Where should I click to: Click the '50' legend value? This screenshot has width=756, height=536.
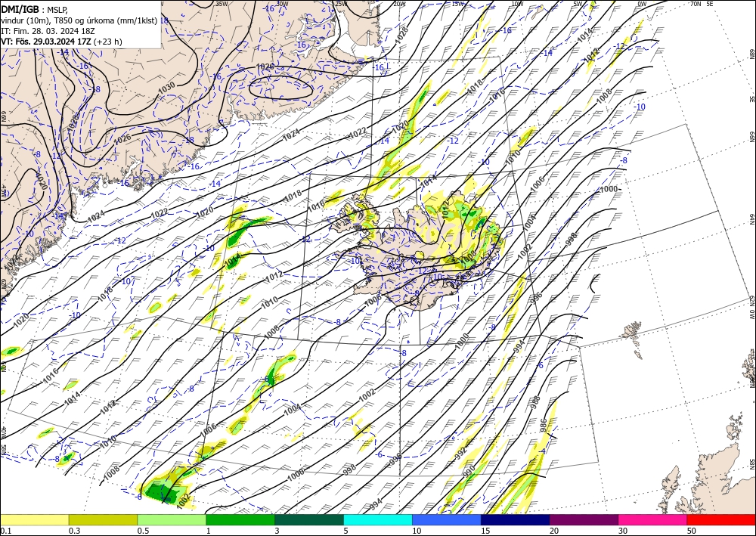(x=692, y=531)
